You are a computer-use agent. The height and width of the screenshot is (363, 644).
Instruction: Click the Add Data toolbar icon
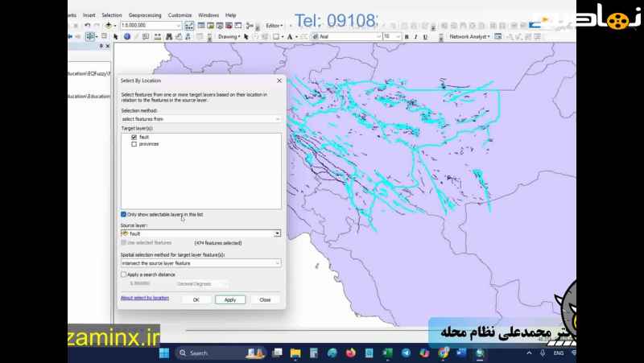coord(109,26)
